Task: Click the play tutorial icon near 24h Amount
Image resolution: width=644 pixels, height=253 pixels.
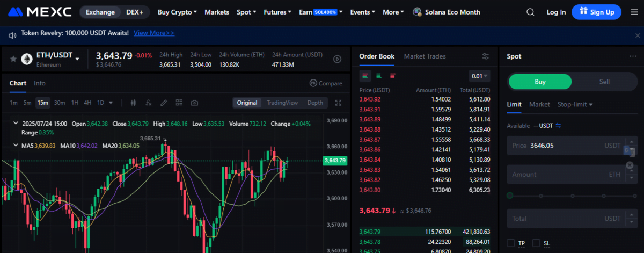Action: pyautogui.click(x=338, y=60)
